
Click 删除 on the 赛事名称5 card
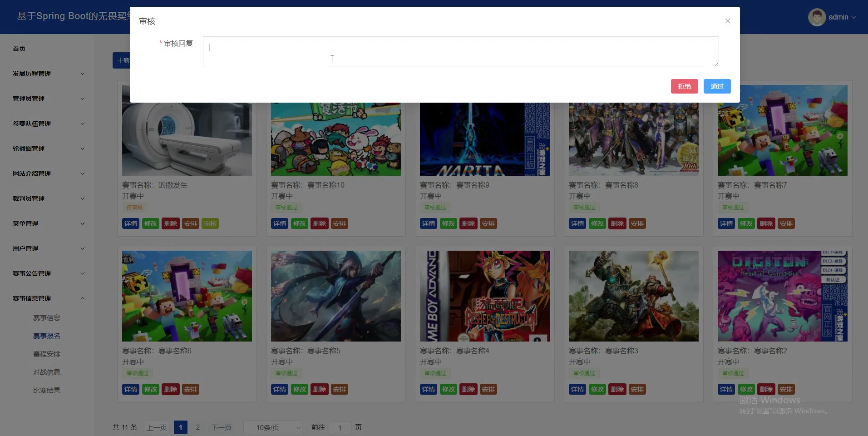pyautogui.click(x=320, y=389)
